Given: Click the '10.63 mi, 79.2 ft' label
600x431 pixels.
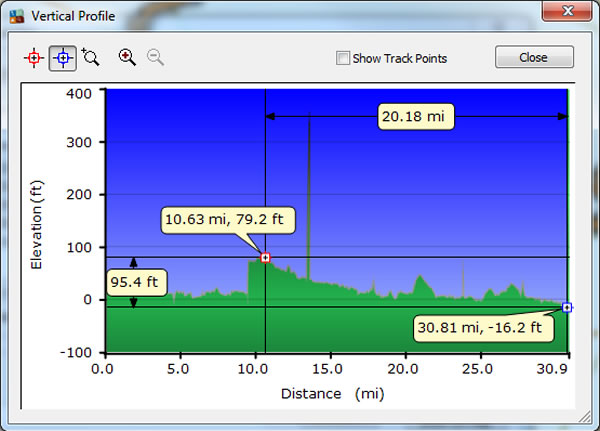Looking at the screenshot, I should (228, 220).
